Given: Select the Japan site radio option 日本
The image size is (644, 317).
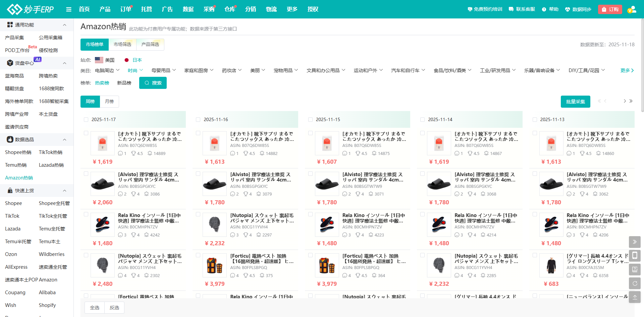Looking at the screenshot, I should click(127, 60).
